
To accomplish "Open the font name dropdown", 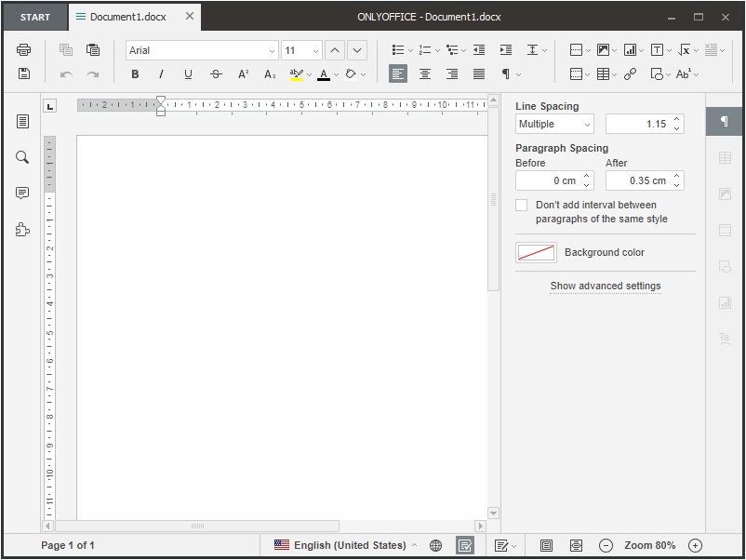I will pos(272,51).
